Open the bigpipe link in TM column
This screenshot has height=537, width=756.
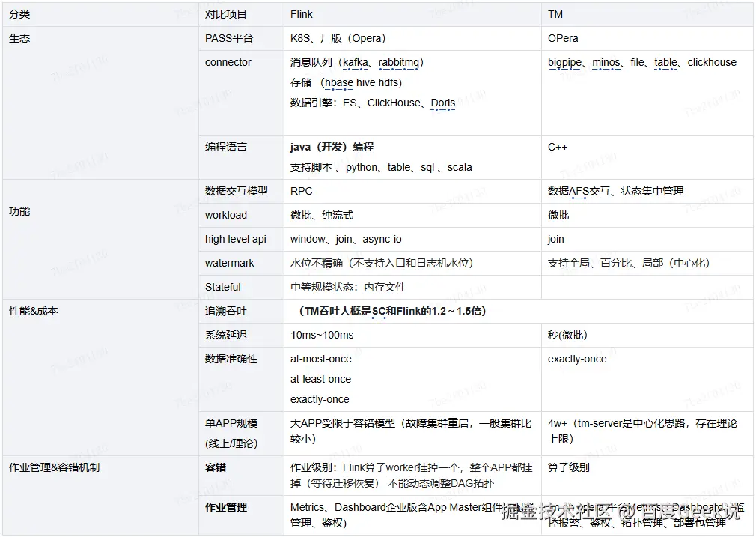(564, 62)
